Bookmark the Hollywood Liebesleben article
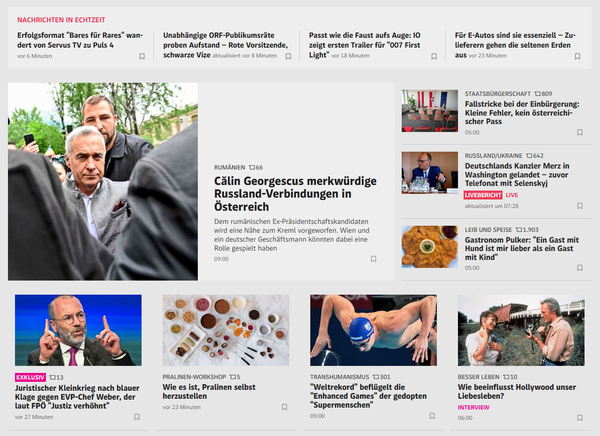600x436 pixels. click(580, 418)
